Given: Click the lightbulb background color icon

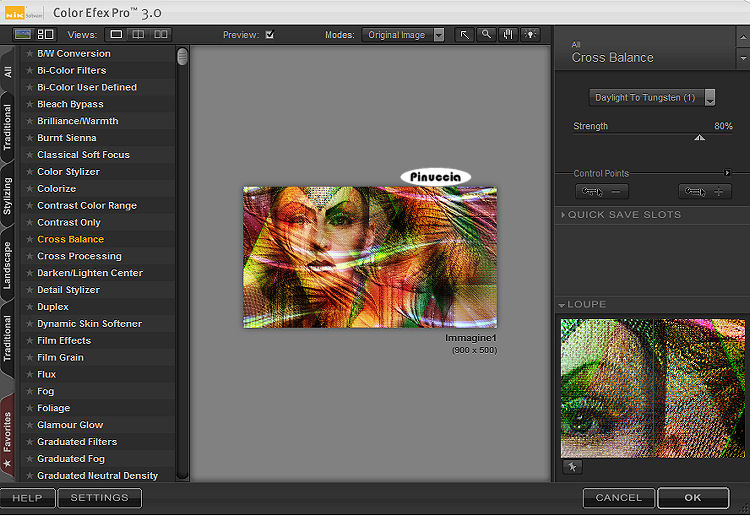Looking at the screenshot, I should [528, 35].
